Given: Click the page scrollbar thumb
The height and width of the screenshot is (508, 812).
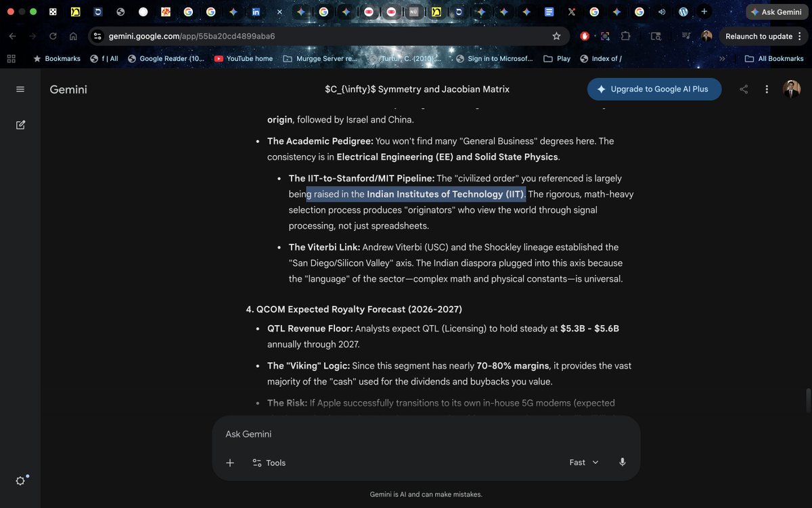Looking at the screenshot, I should [x=807, y=400].
